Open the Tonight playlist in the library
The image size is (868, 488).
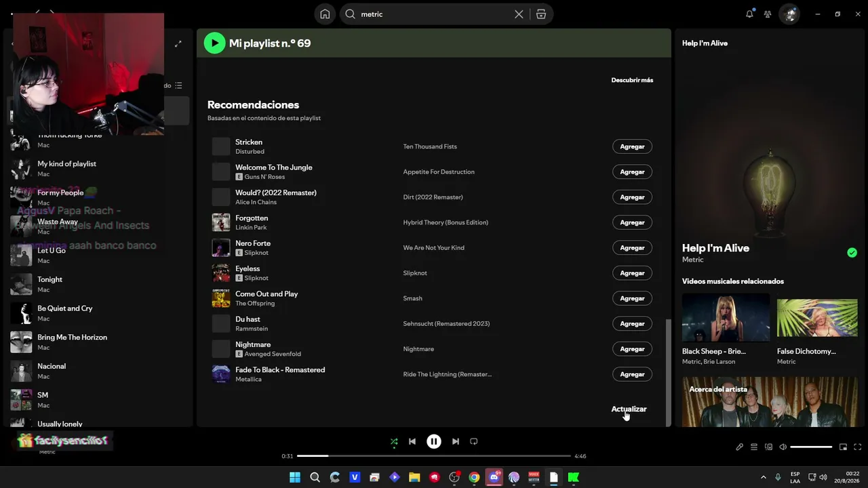98,284
